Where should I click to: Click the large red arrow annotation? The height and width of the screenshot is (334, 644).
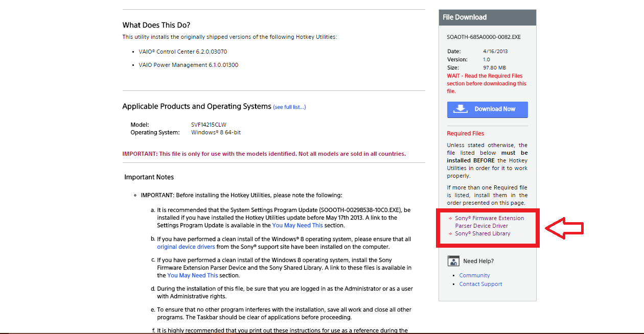click(564, 229)
